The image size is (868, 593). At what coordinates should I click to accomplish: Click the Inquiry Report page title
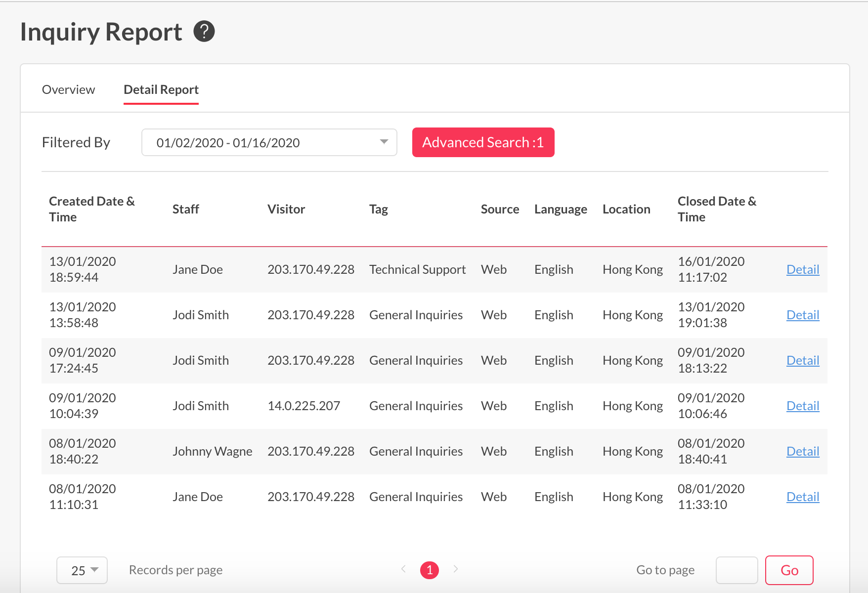click(101, 32)
